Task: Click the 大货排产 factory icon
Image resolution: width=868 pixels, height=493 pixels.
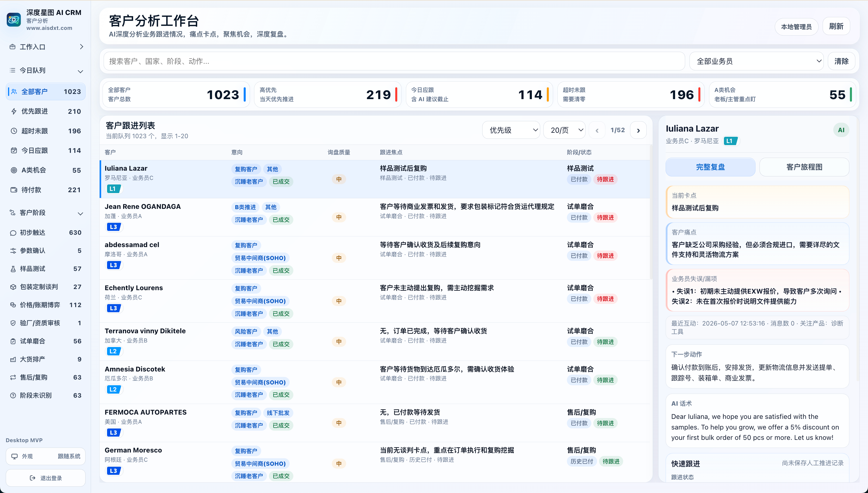Action: coord(13,359)
